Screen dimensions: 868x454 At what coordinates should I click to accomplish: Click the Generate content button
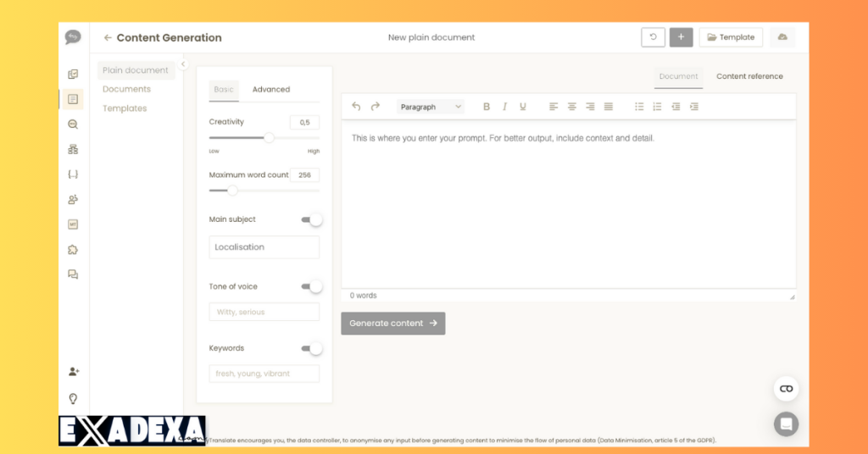(393, 324)
